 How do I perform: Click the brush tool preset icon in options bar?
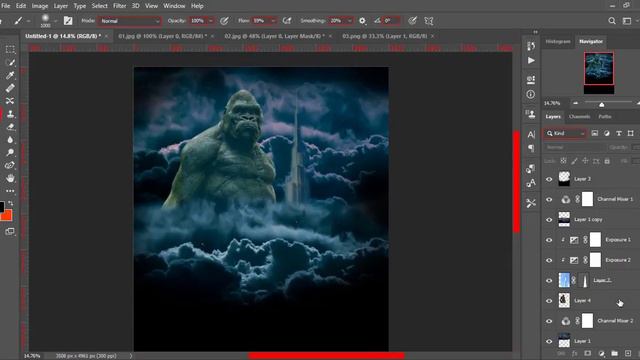[18, 21]
